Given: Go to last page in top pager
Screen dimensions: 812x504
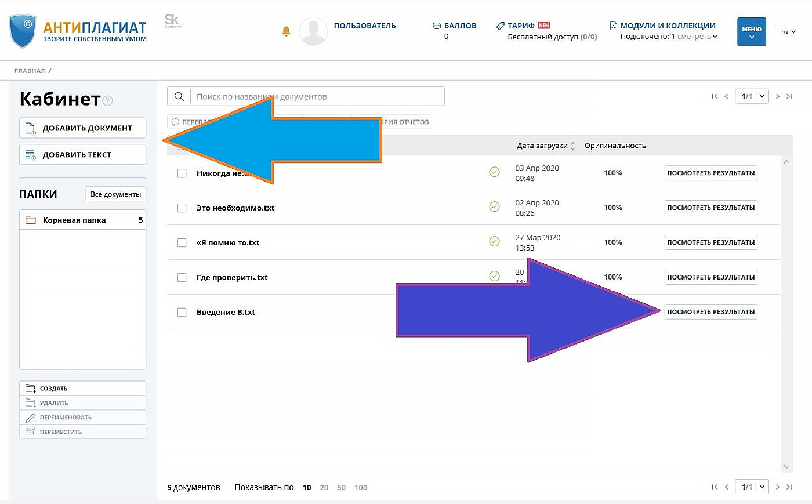Looking at the screenshot, I should click(789, 96).
